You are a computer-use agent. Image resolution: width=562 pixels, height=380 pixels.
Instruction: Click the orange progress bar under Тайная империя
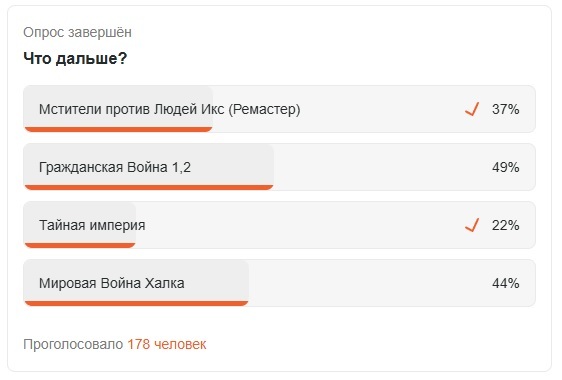pos(80,246)
